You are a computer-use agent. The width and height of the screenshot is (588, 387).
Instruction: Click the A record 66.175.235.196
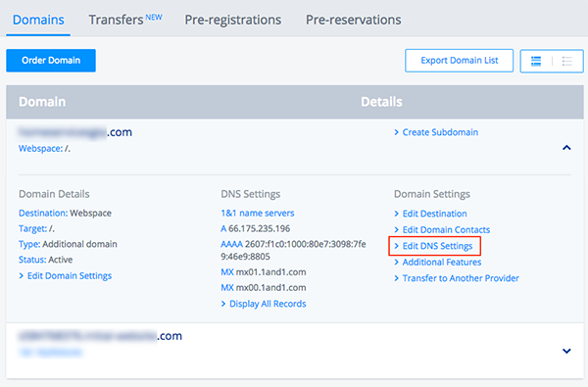(x=256, y=228)
